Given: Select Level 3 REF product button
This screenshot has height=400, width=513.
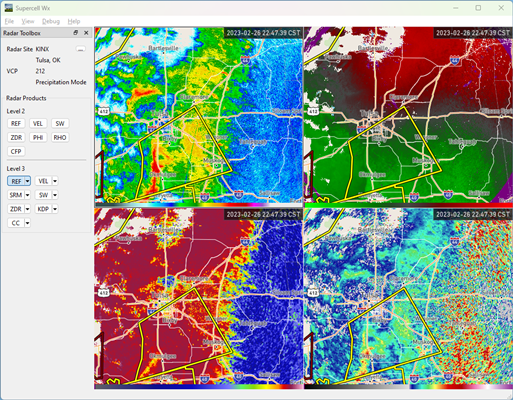Looking at the screenshot, I should coord(16,181).
